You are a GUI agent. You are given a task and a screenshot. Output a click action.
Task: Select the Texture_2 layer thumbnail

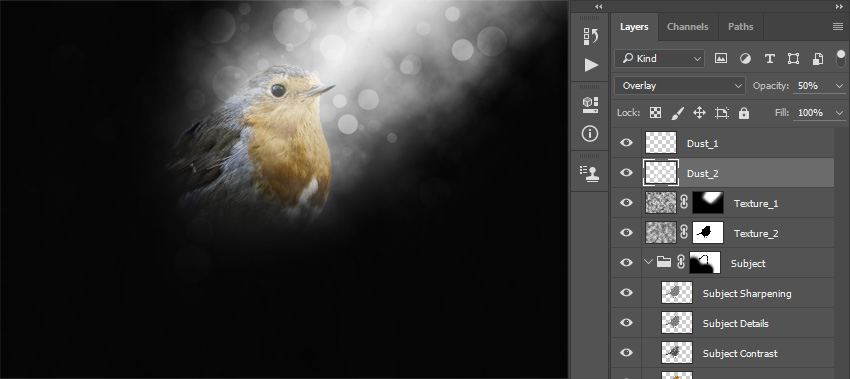pyautogui.click(x=661, y=233)
